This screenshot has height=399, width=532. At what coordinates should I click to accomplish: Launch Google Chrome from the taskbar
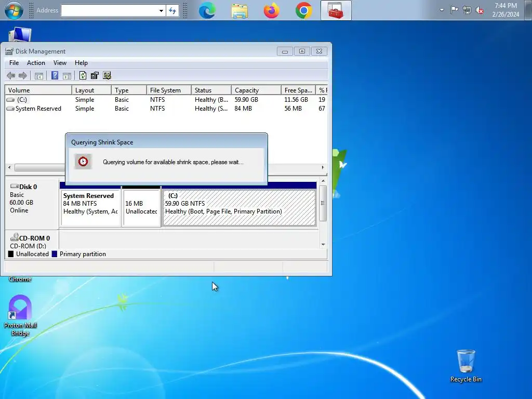(x=303, y=10)
